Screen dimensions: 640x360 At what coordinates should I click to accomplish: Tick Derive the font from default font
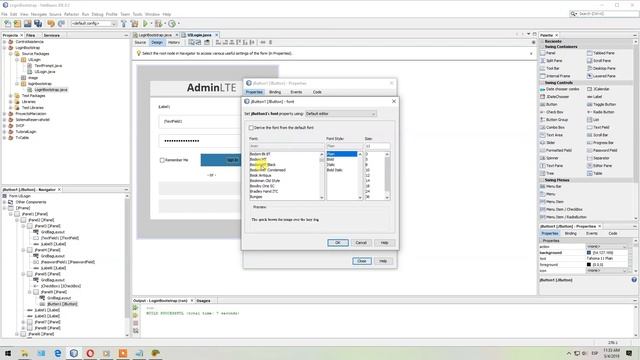coord(251,128)
